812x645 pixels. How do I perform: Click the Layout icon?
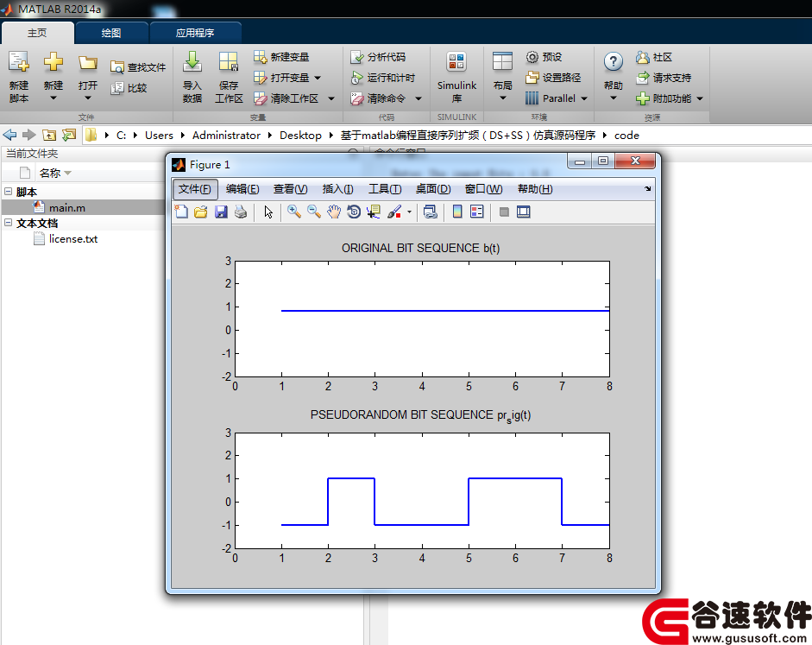[x=502, y=61]
